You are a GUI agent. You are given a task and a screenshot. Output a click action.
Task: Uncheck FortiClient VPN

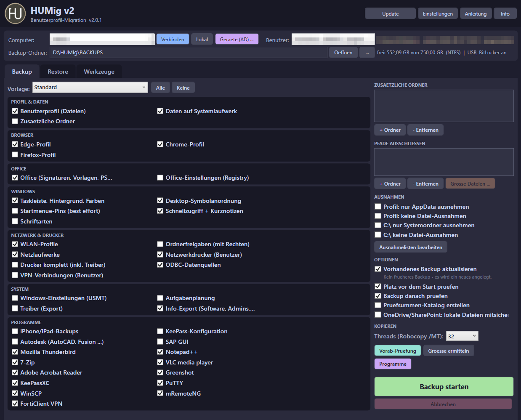point(15,404)
